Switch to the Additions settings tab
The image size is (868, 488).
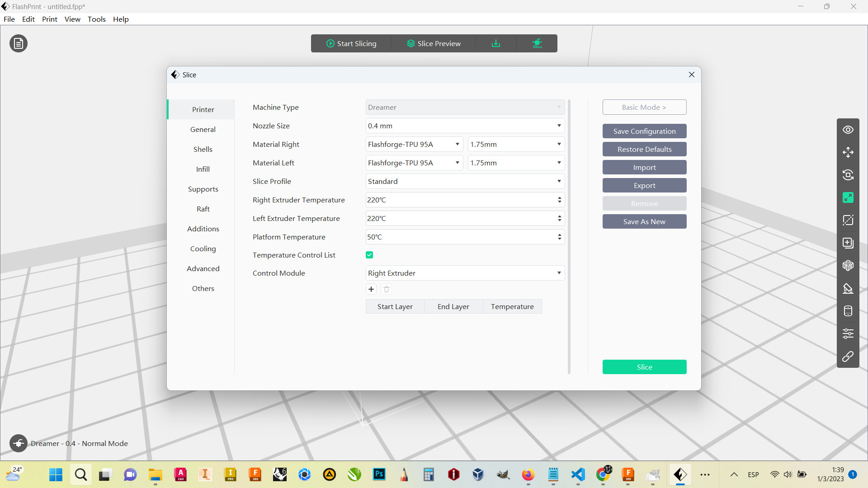[203, 229]
